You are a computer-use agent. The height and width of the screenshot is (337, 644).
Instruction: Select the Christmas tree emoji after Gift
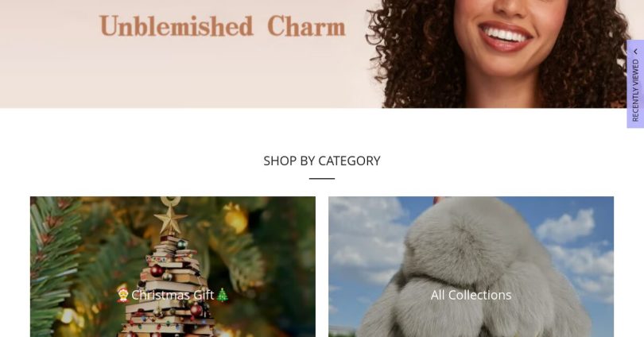point(222,295)
